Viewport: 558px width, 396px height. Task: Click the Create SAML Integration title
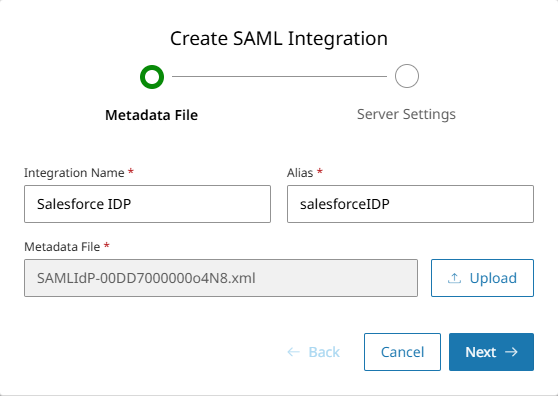coord(279,38)
